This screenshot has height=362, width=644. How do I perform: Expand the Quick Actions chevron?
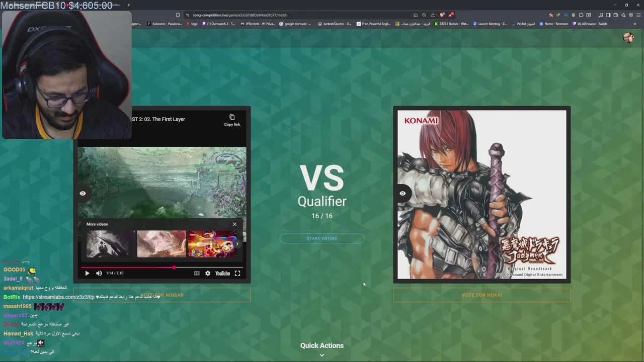[322, 355]
